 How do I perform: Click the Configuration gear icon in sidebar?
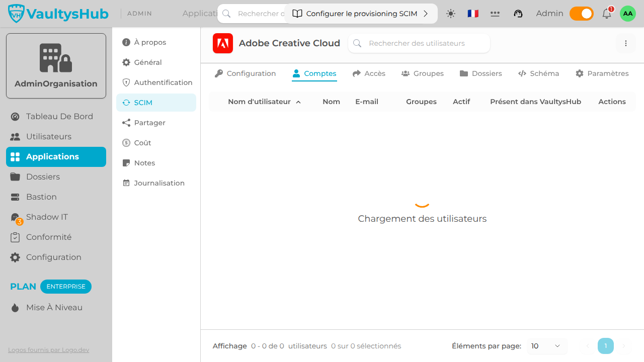(15, 257)
